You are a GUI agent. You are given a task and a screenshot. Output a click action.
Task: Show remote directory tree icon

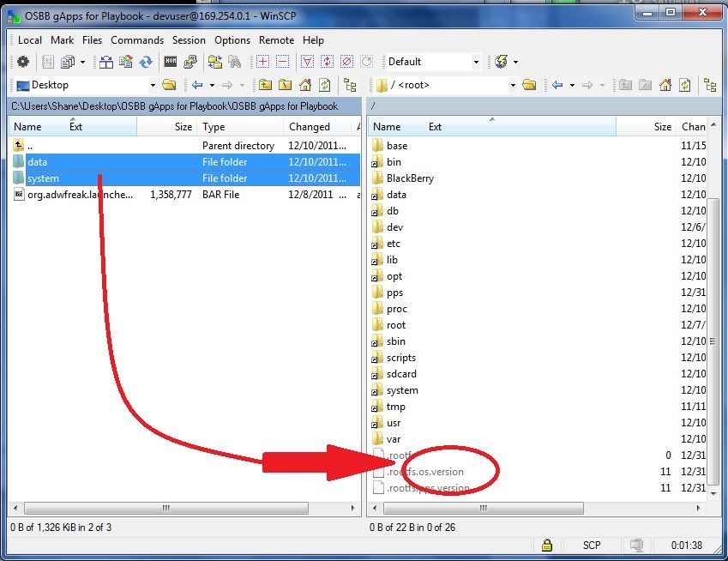710,85
